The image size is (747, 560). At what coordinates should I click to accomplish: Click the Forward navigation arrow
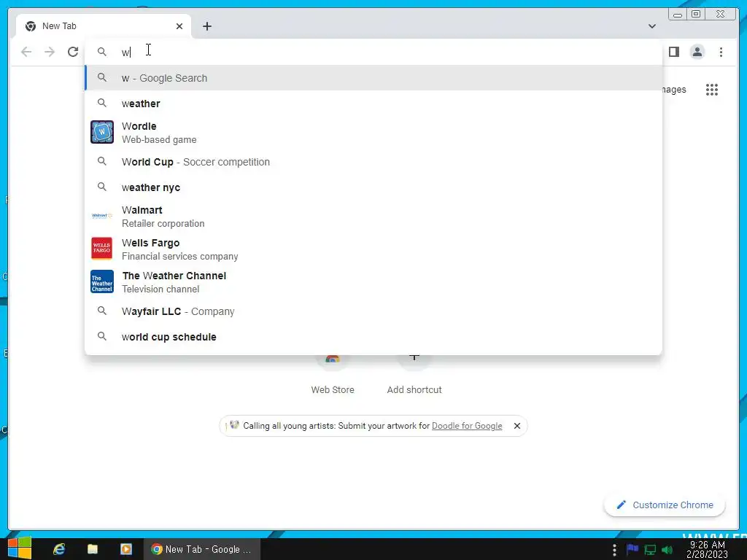coord(50,52)
